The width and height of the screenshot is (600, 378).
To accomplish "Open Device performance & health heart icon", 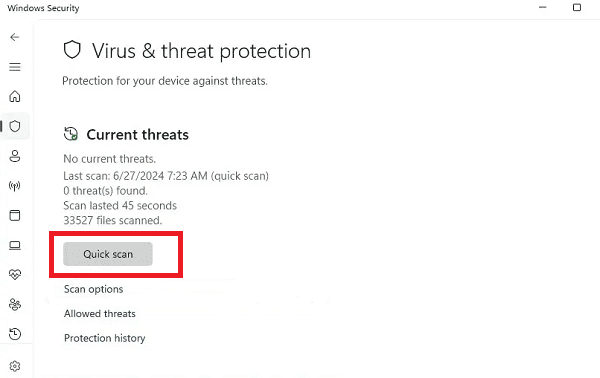I will pyautogui.click(x=15, y=275).
